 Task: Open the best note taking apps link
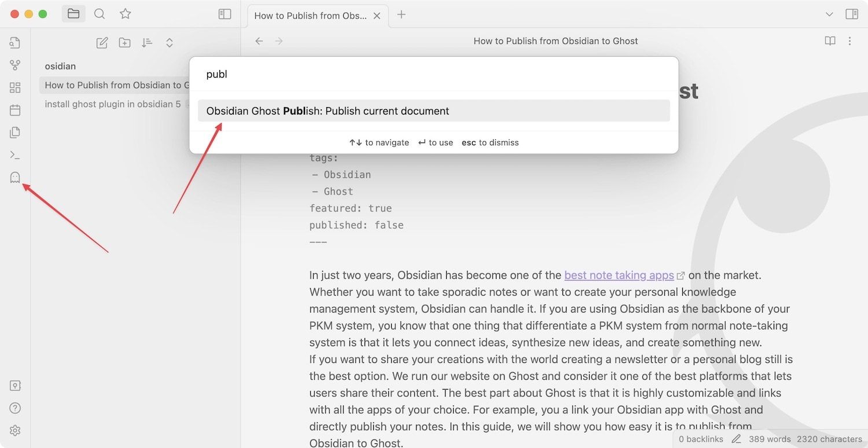click(x=619, y=276)
